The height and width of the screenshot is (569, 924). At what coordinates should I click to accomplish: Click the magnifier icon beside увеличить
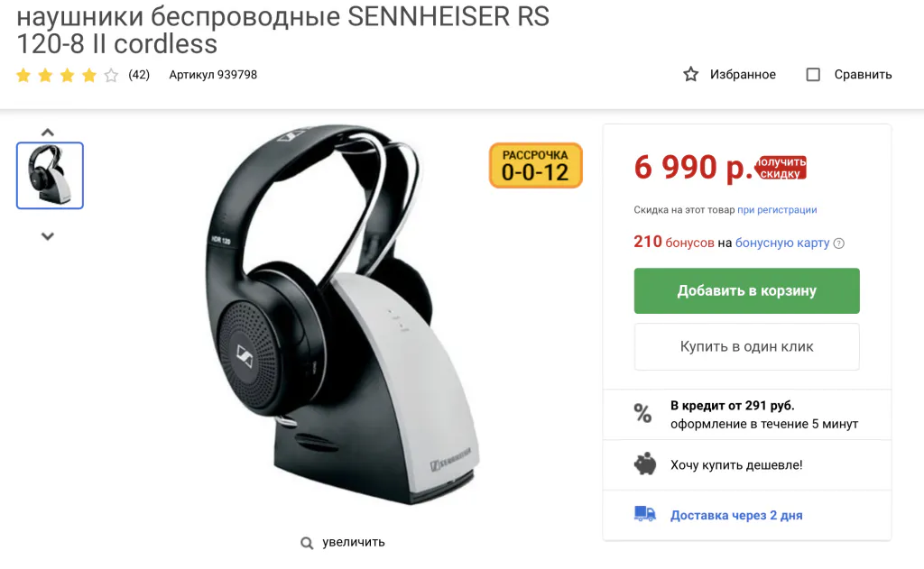click(x=307, y=543)
